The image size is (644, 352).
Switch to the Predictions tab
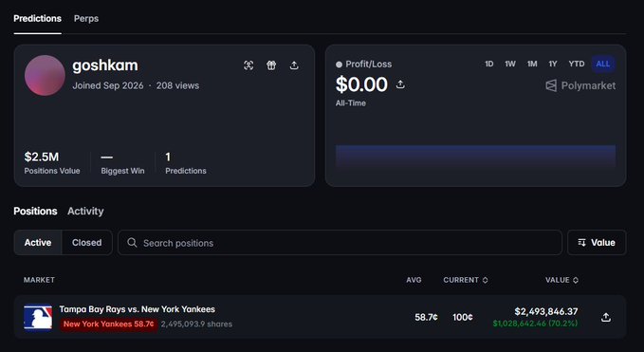coord(37,18)
